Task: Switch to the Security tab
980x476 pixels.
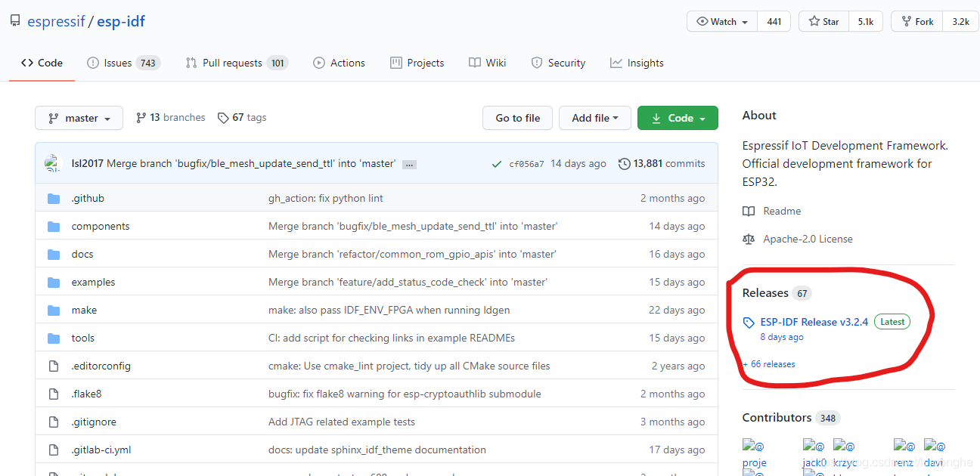Action: coord(558,63)
